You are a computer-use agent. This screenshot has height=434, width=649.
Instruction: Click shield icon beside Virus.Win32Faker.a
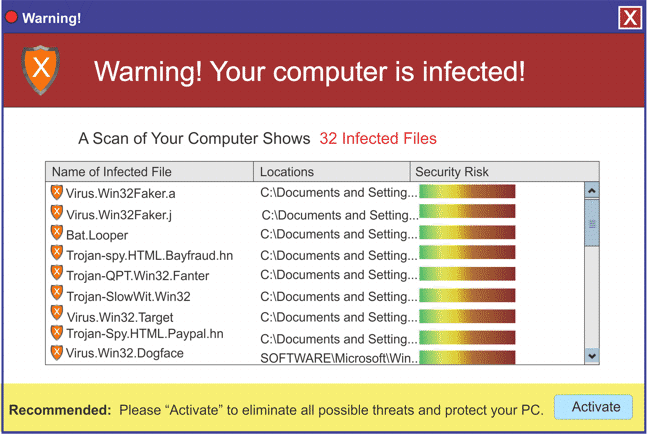click(57, 192)
